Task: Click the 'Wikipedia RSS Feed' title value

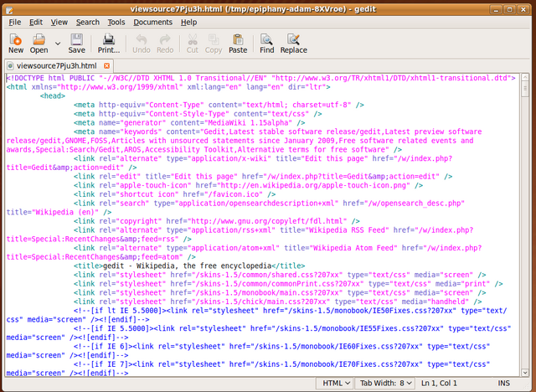Action: [349, 230]
